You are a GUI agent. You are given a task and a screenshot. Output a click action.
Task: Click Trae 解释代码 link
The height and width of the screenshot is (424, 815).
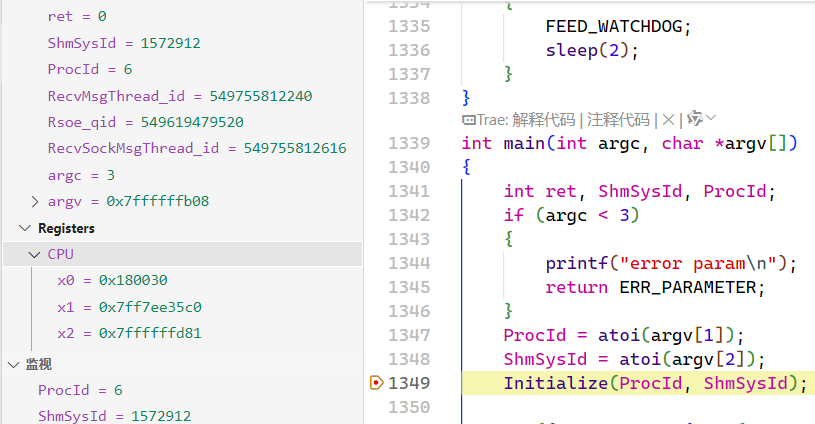coord(543,120)
